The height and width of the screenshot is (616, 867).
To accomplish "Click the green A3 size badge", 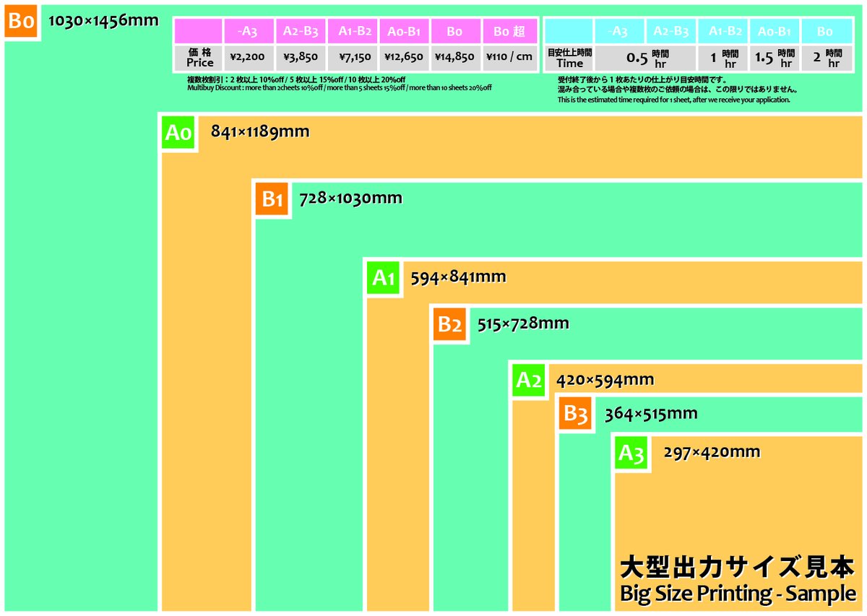I will coord(631,454).
